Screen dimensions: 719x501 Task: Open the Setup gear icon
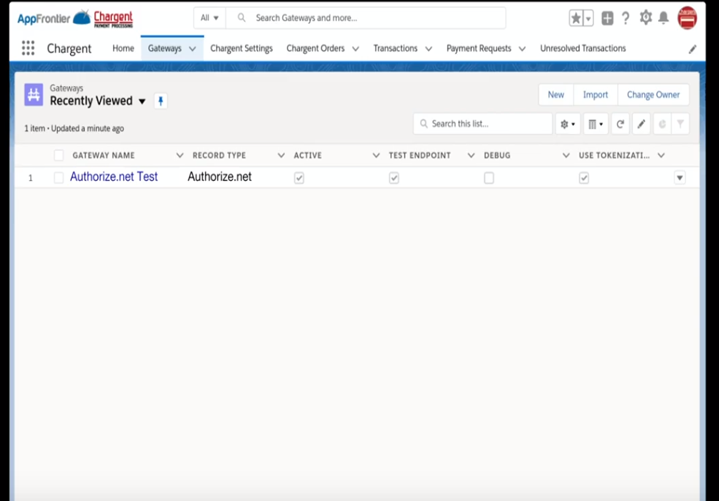645,18
